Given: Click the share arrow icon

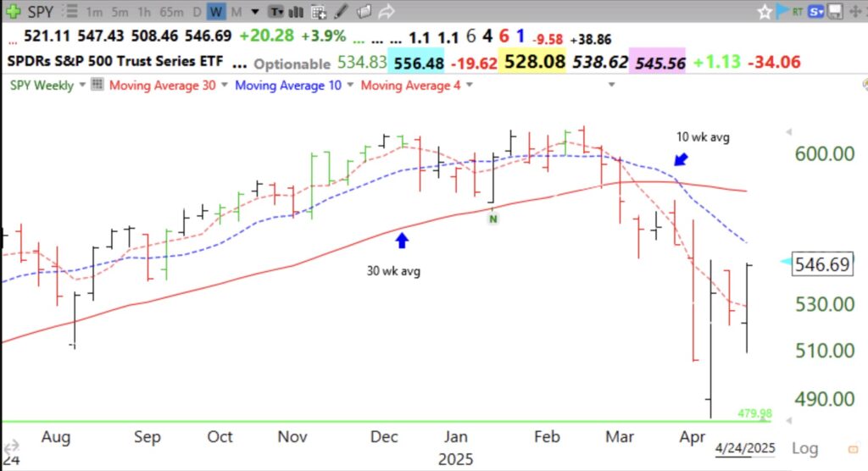Looking at the screenshot, I should pos(387,11).
